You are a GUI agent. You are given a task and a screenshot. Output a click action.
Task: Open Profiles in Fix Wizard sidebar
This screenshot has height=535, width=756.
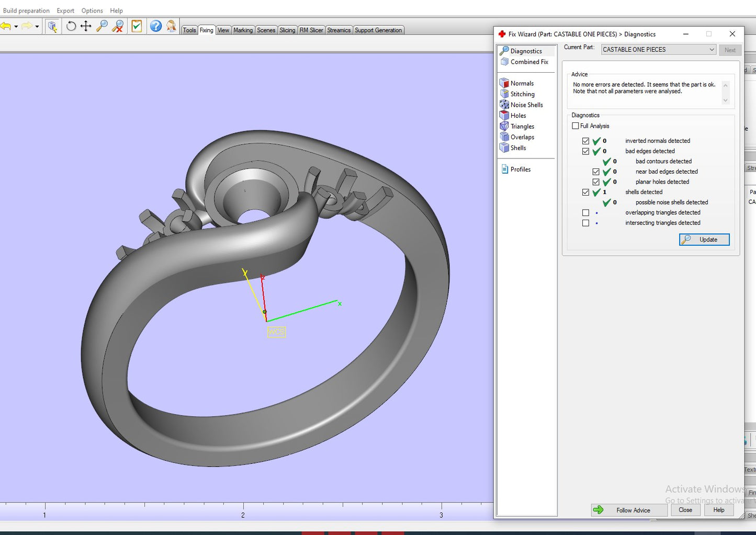(x=520, y=169)
